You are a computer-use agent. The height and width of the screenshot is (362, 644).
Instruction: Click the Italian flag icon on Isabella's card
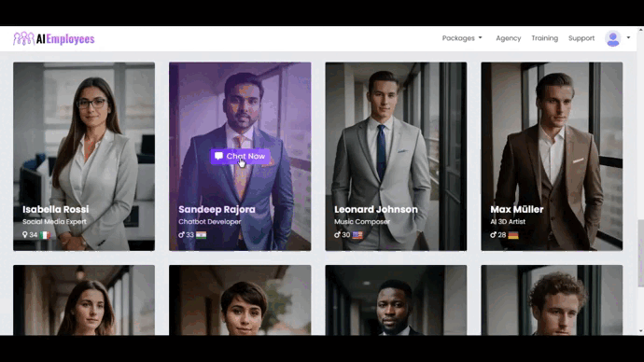45,235
